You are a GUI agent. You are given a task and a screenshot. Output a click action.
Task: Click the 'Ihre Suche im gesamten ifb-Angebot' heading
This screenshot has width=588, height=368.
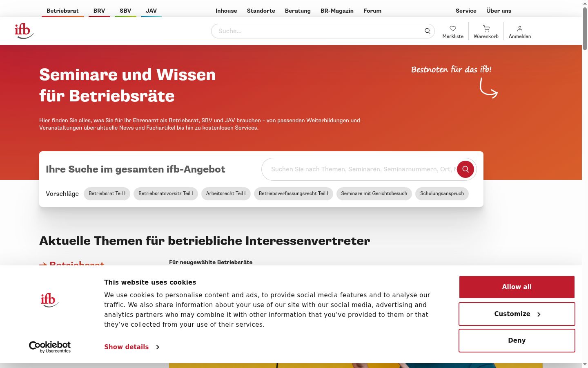point(136,169)
